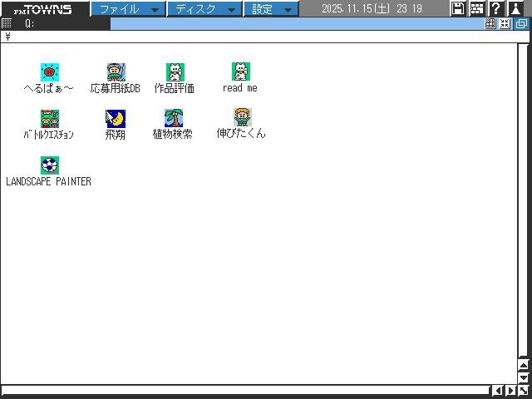Open the 設定 menu
The image size is (532, 399).
271,9
